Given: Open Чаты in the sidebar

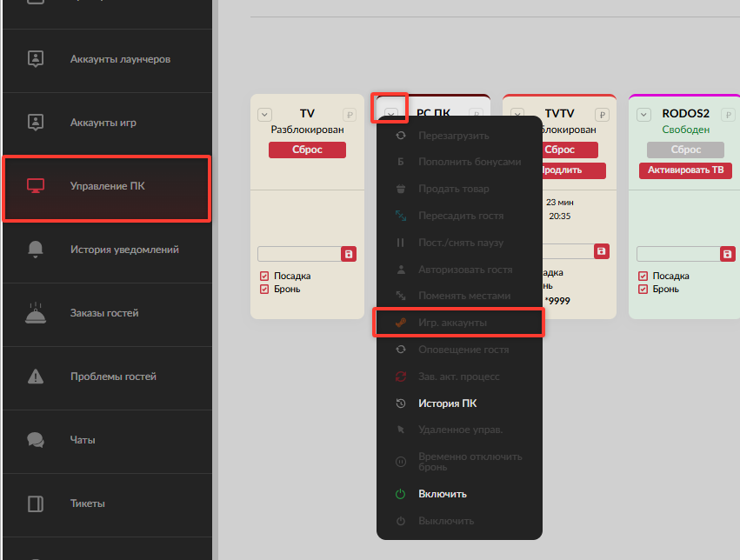Looking at the screenshot, I should (x=108, y=440).
